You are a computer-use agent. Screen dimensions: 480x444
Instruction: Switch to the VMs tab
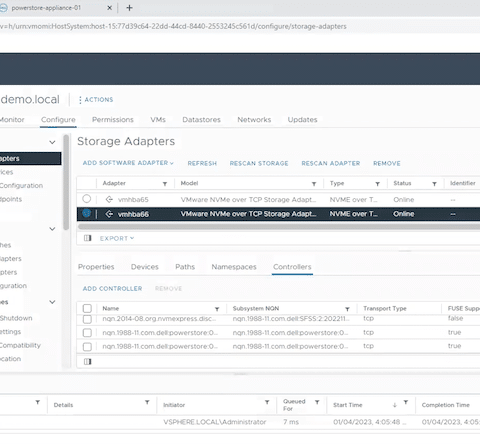pos(158,120)
